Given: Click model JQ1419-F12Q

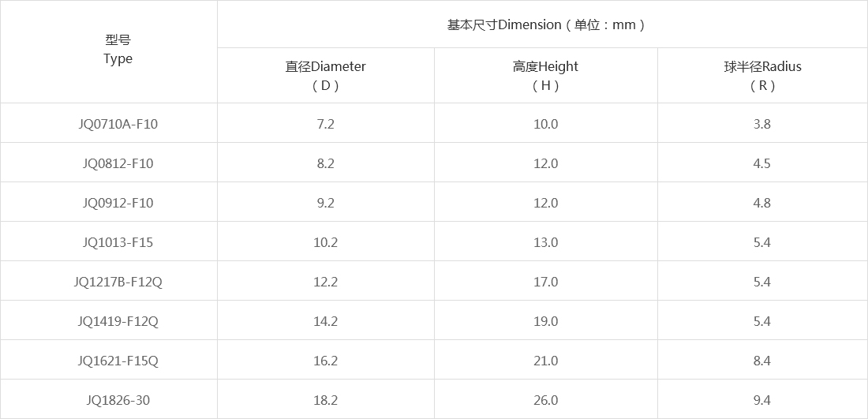Looking at the screenshot, I should tap(118, 321).
